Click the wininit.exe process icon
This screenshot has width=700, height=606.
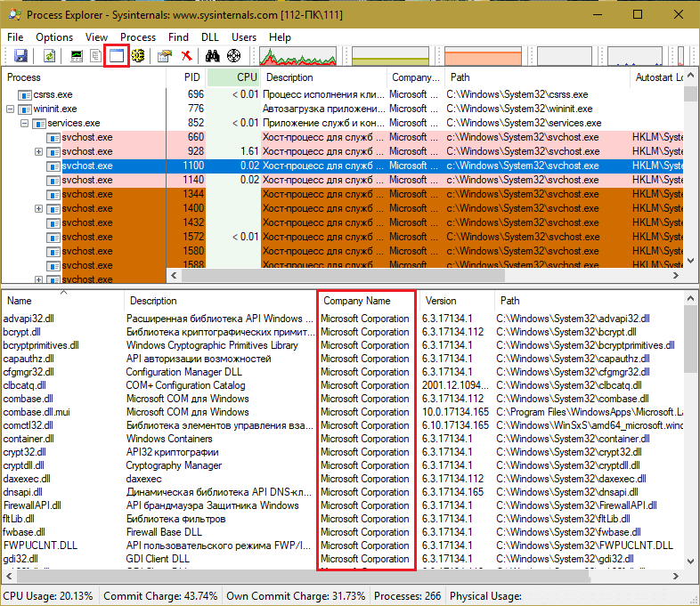pos(25,109)
